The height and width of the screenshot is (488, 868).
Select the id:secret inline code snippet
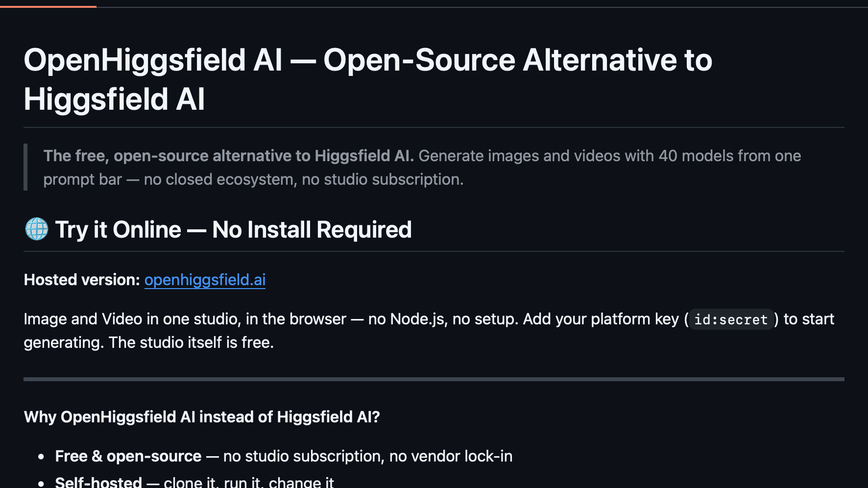tap(731, 319)
